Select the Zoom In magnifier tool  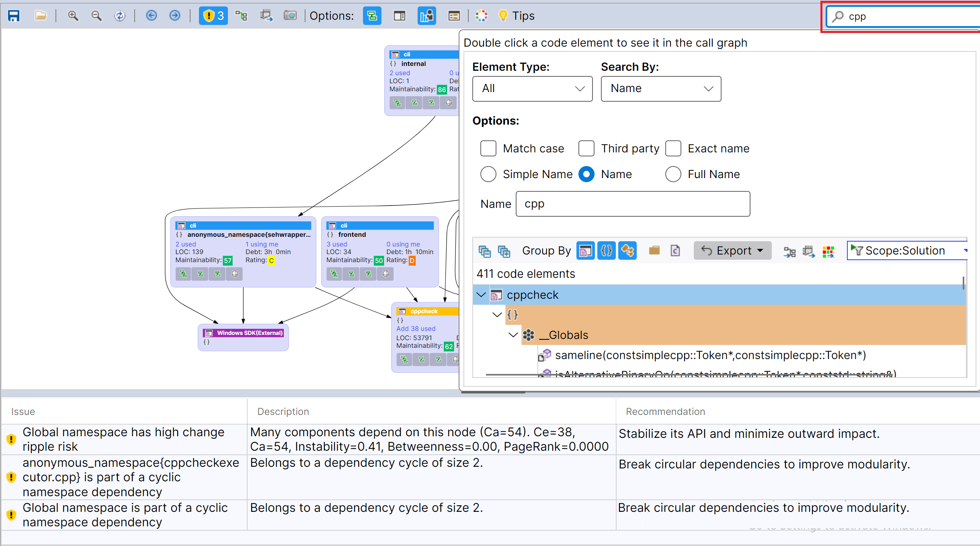(x=73, y=15)
